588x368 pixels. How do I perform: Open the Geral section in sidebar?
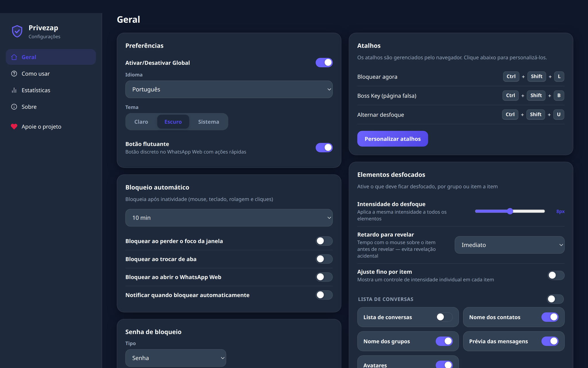point(51,57)
